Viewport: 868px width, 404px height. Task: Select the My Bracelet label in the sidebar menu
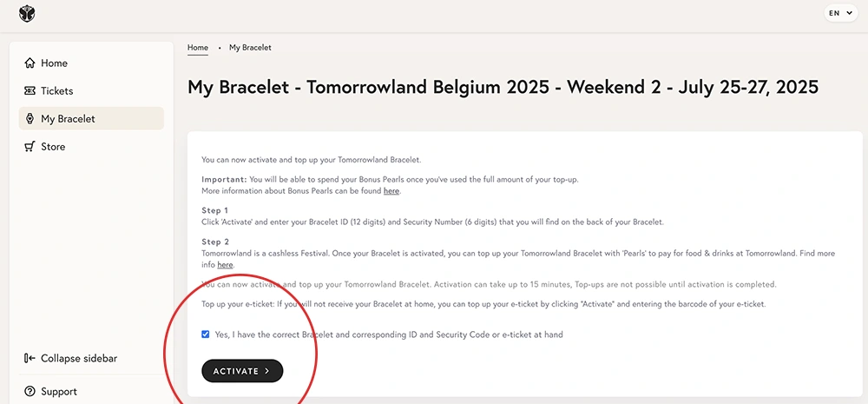[x=68, y=119]
